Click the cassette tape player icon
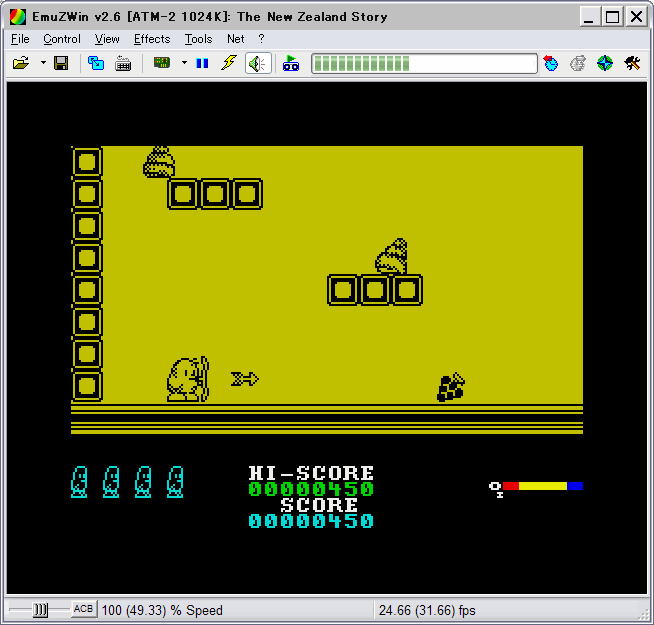 point(290,63)
